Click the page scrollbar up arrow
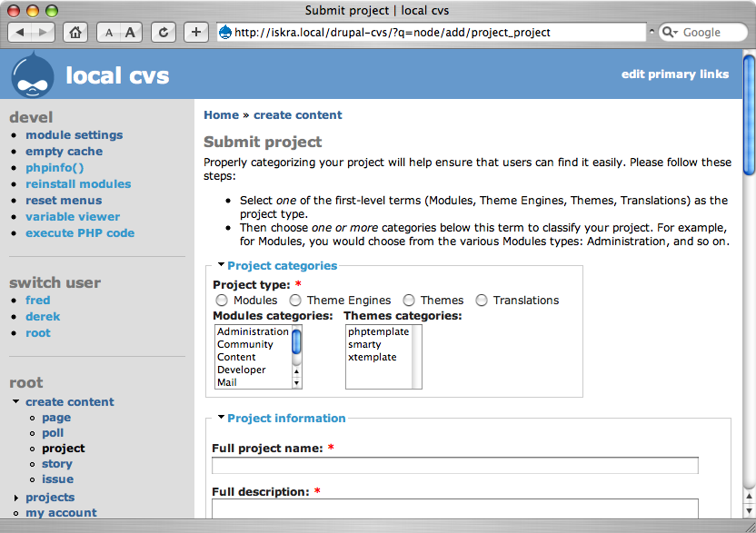The height and width of the screenshot is (533, 756). tap(749, 496)
